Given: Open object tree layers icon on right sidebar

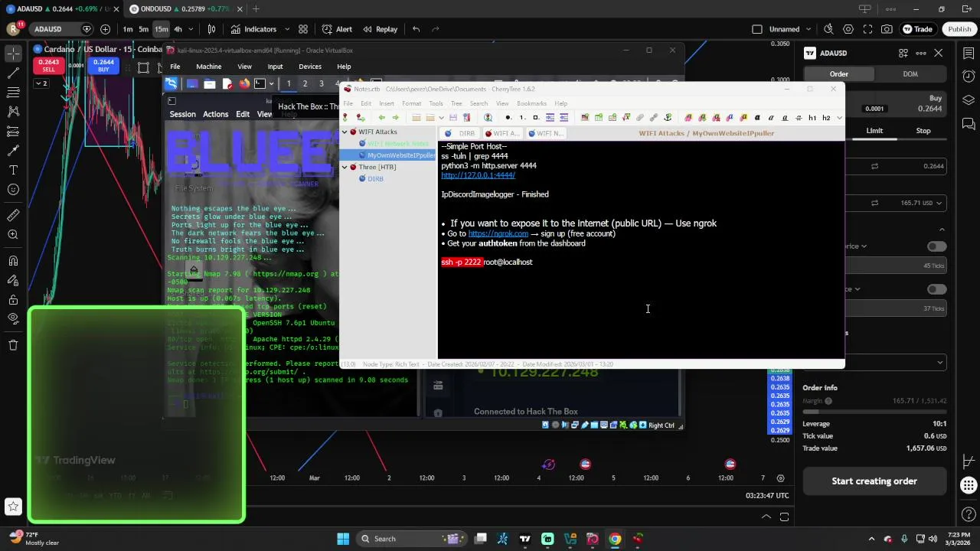Looking at the screenshot, I should click(x=969, y=100).
